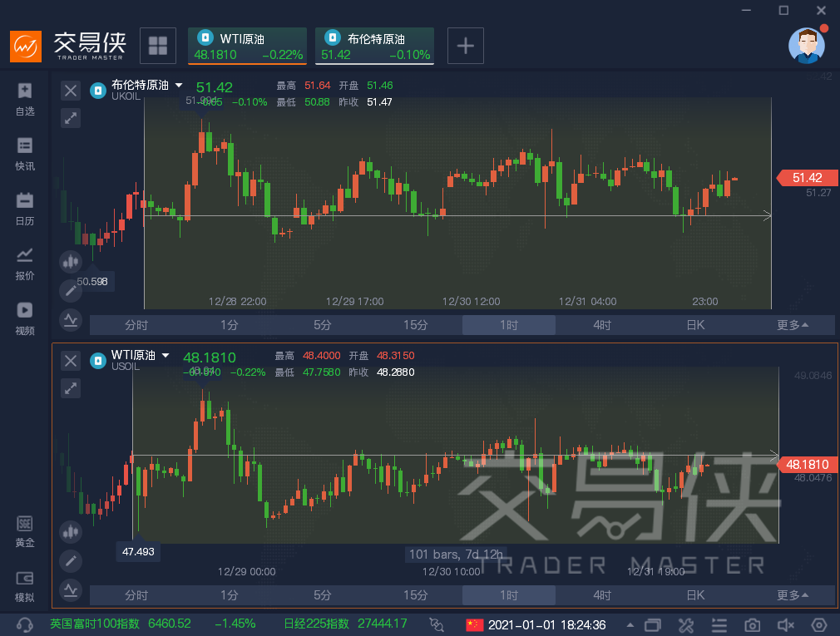The width and height of the screenshot is (840, 636).
Task: Click the link icon in status bar
Action: [437, 624]
